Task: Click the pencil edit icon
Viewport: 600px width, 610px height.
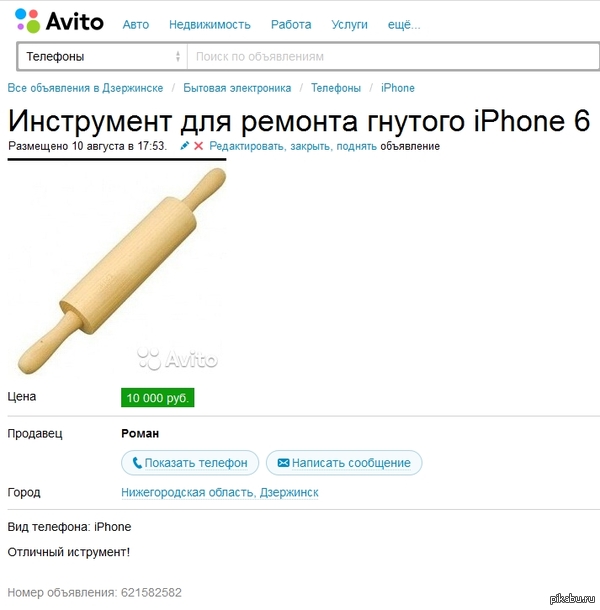Action: [x=184, y=146]
